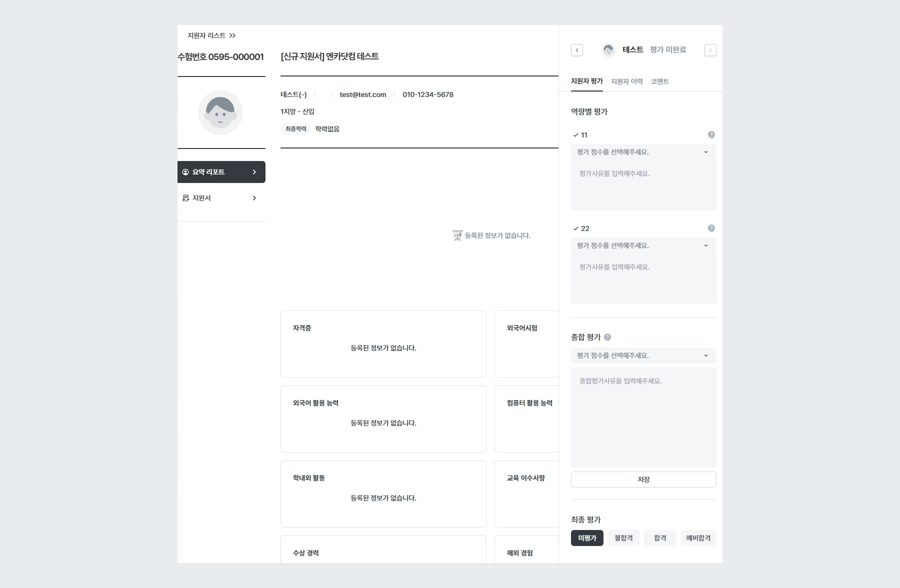The image size is (900, 588).
Task: Click the checkmark icon beside 11
Action: pos(576,135)
